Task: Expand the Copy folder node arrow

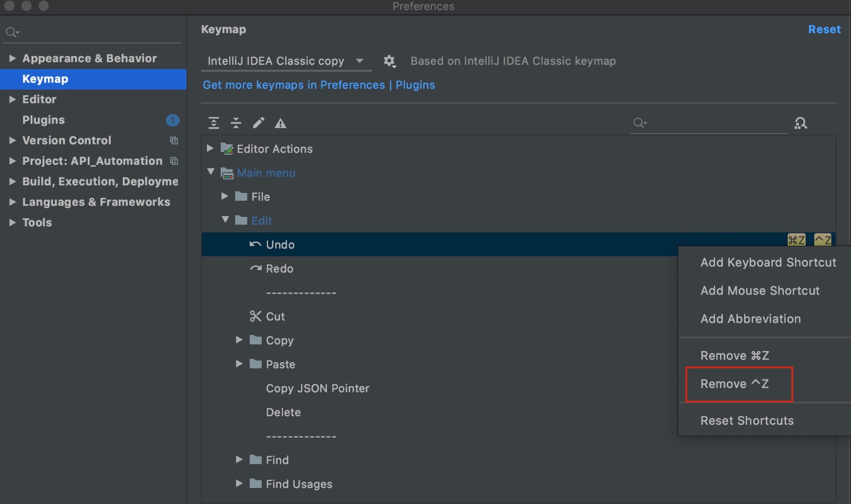Action: tap(239, 340)
